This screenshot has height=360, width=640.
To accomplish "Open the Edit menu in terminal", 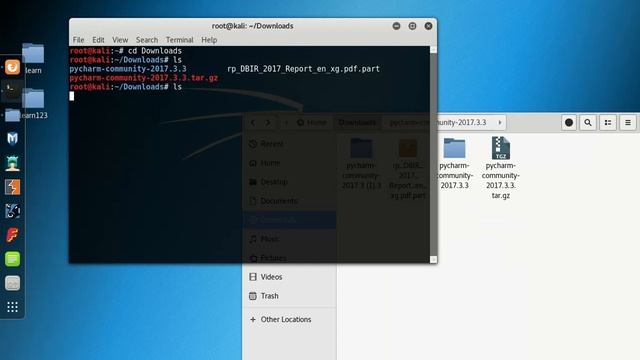I will tap(98, 40).
